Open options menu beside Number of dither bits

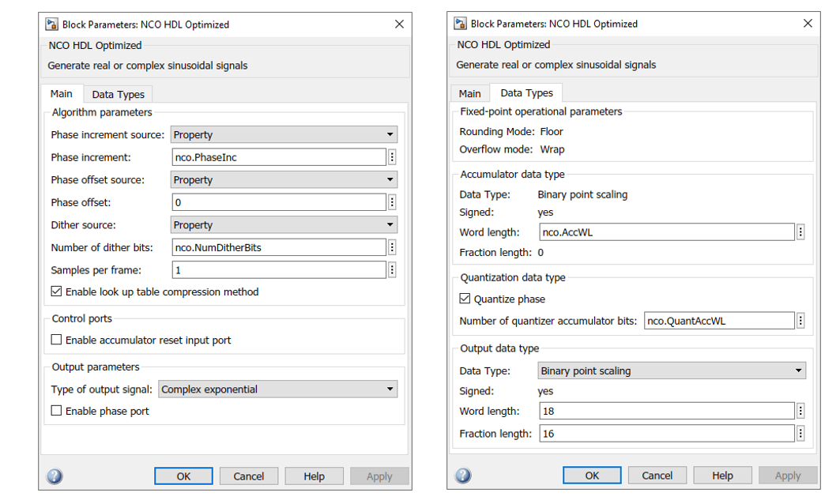click(392, 247)
